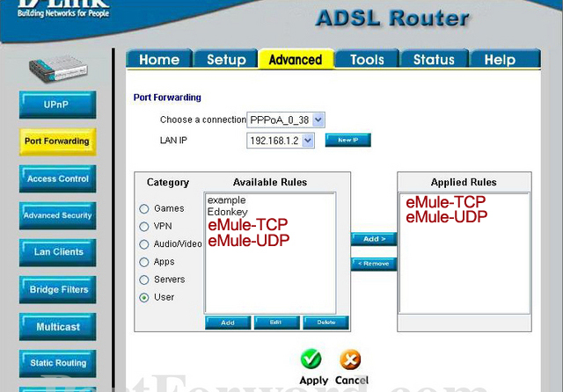Select the Edonkey rule in Available Rules
The image size is (563, 392).
[x=227, y=212]
